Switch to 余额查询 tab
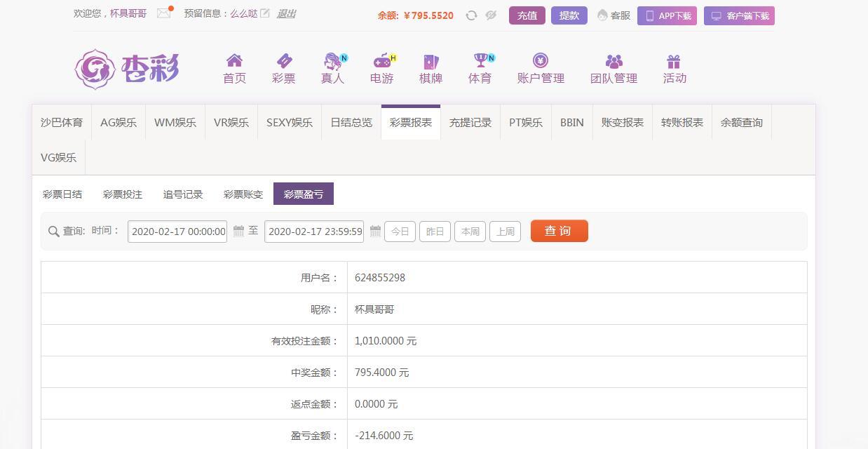The width and height of the screenshot is (868, 449). click(742, 122)
